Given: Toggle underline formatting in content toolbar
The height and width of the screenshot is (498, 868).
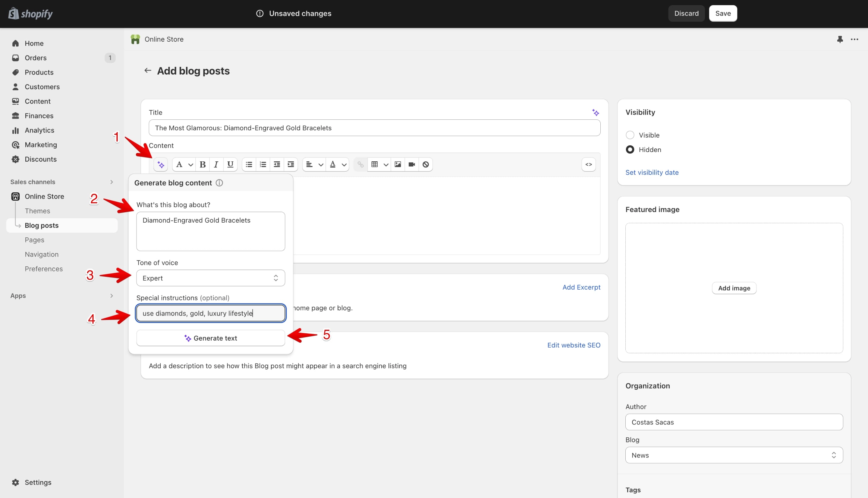Looking at the screenshot, I should tap(230, 164).
